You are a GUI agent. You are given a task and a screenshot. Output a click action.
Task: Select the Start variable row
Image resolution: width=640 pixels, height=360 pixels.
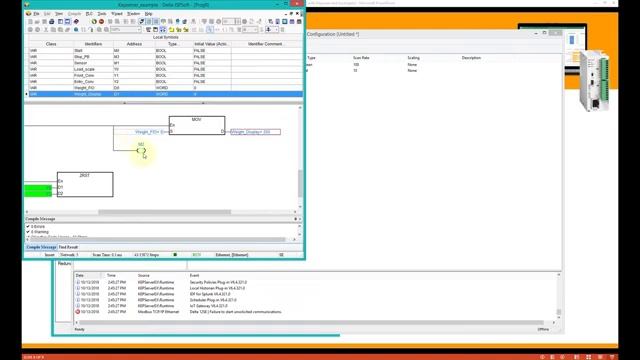(165, 51)
